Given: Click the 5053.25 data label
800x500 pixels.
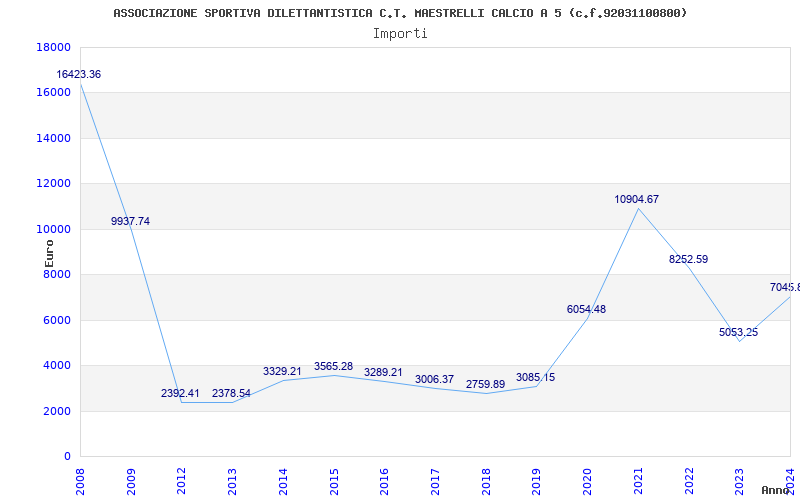Looking at the screenshot, I should (738, 333).
